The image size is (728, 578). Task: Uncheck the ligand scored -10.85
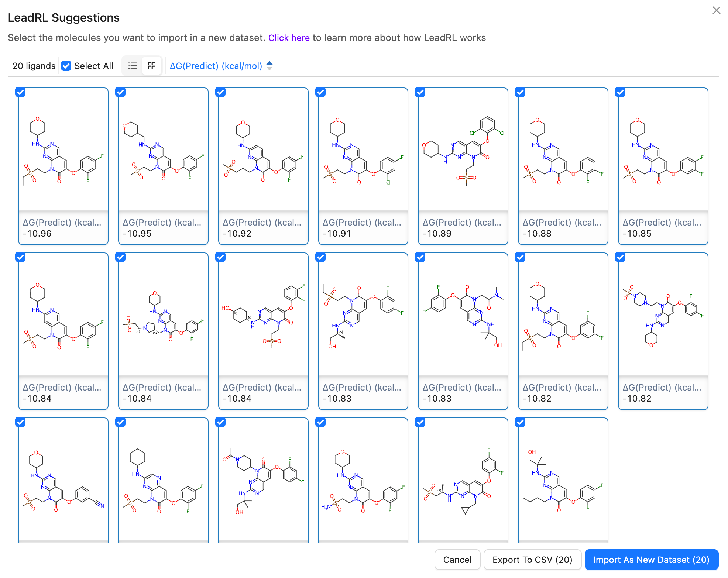[621, 92]
